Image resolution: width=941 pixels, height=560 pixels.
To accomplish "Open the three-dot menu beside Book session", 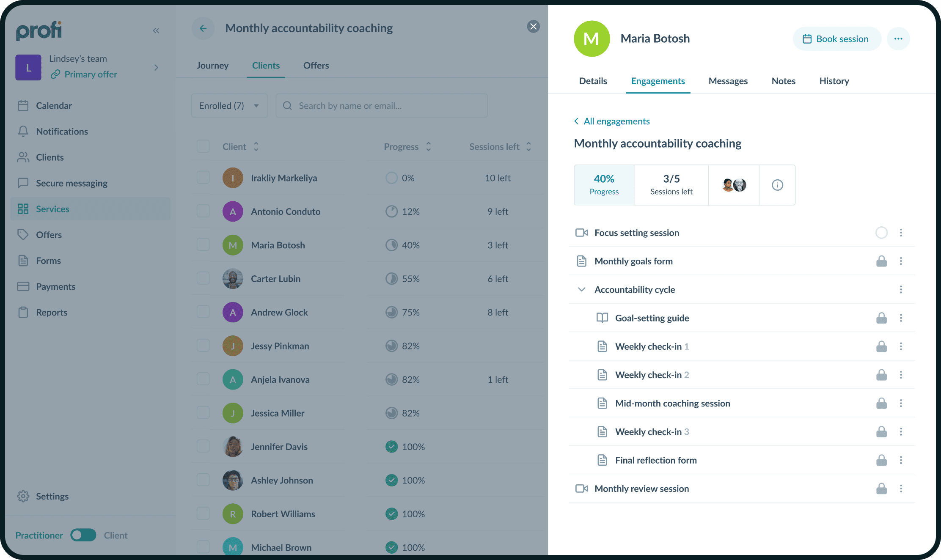I will (898, 39).
